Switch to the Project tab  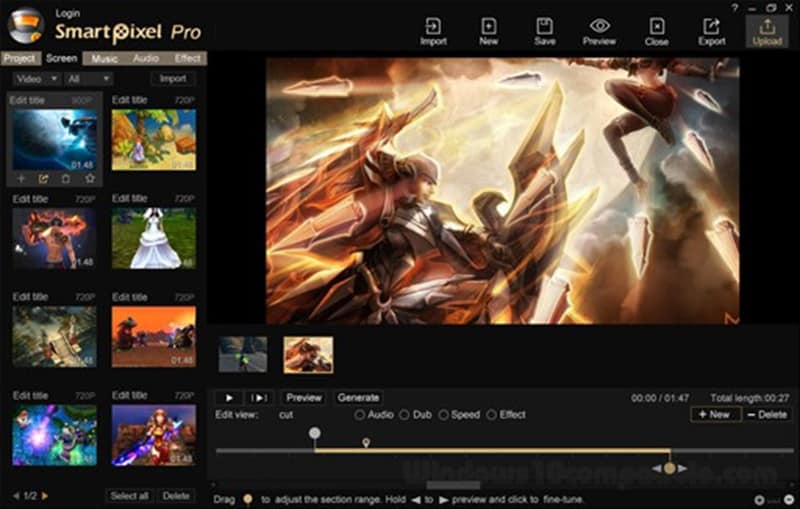click(19, 59)
